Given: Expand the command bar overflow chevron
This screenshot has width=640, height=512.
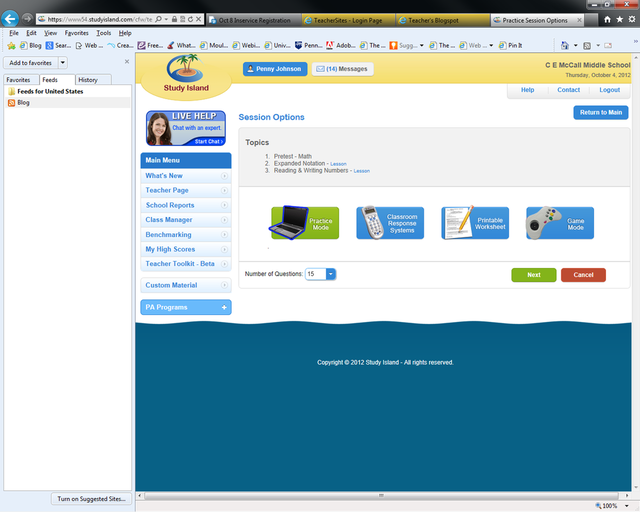Looking at the screenshot, I should coord(636,42).
